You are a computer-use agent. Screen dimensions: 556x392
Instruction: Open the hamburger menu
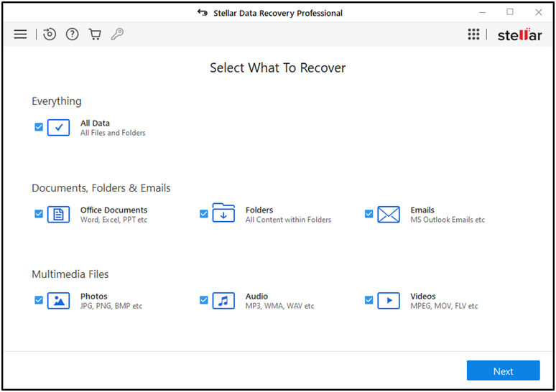coord(20,34)
